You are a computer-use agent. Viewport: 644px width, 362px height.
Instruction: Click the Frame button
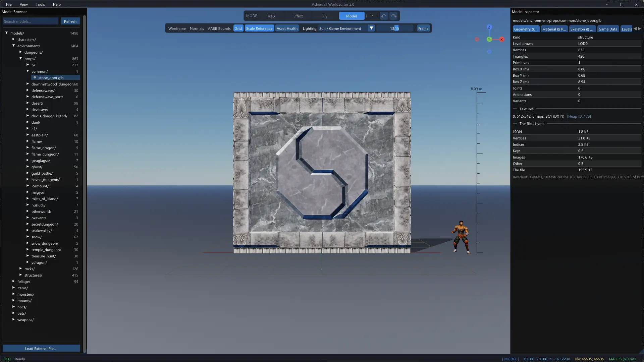423,28
